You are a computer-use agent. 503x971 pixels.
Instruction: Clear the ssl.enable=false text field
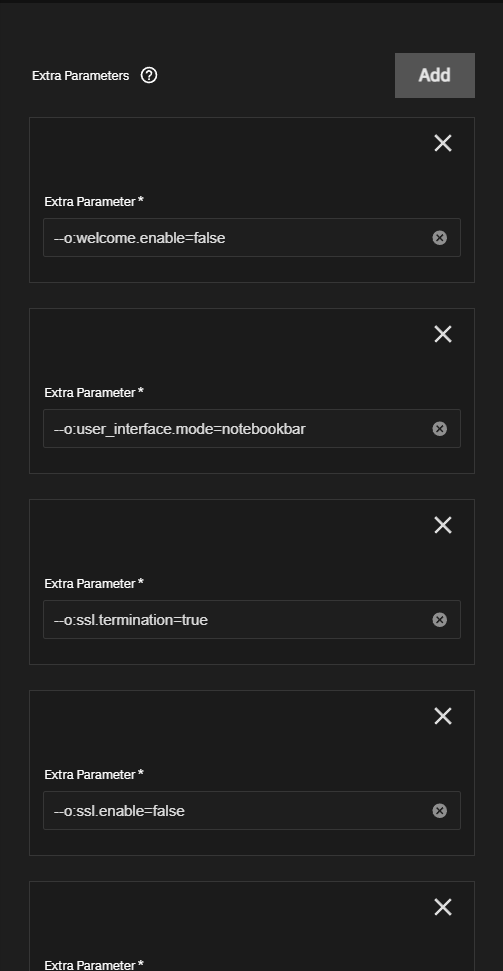click(439, 811)
